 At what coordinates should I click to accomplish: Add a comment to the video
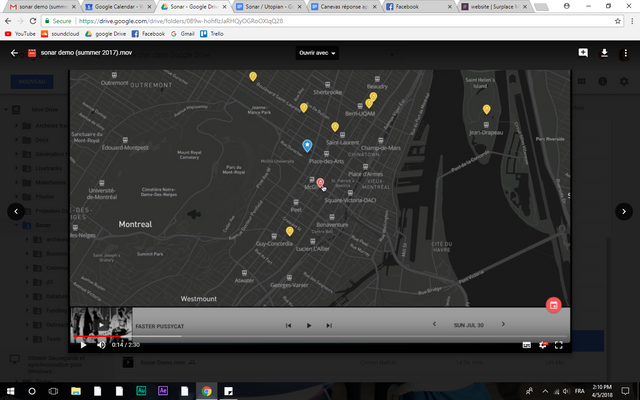pos(583,53)
